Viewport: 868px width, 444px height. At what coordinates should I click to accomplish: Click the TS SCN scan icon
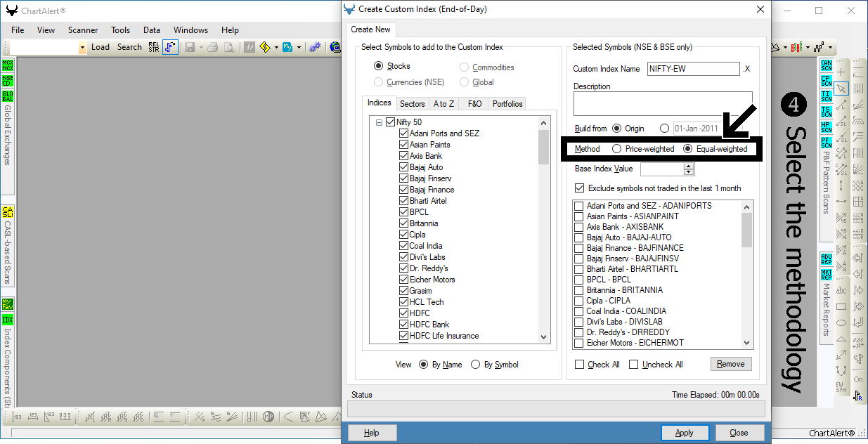point(826,112)
